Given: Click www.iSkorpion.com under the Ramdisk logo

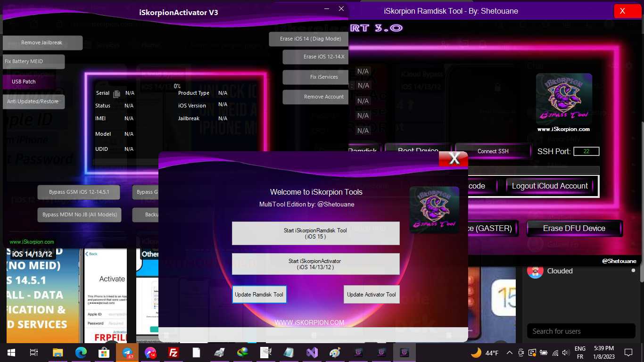Looking at the screenshot, I should click(x=563, y=129).
